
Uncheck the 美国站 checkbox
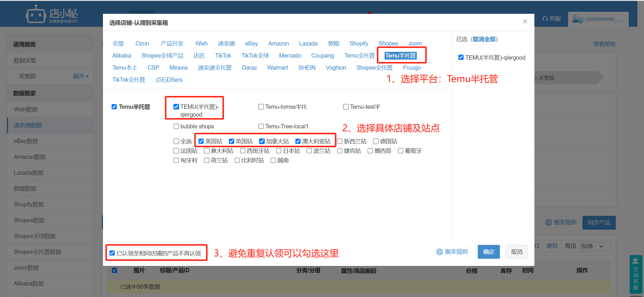tap(201, 141)
